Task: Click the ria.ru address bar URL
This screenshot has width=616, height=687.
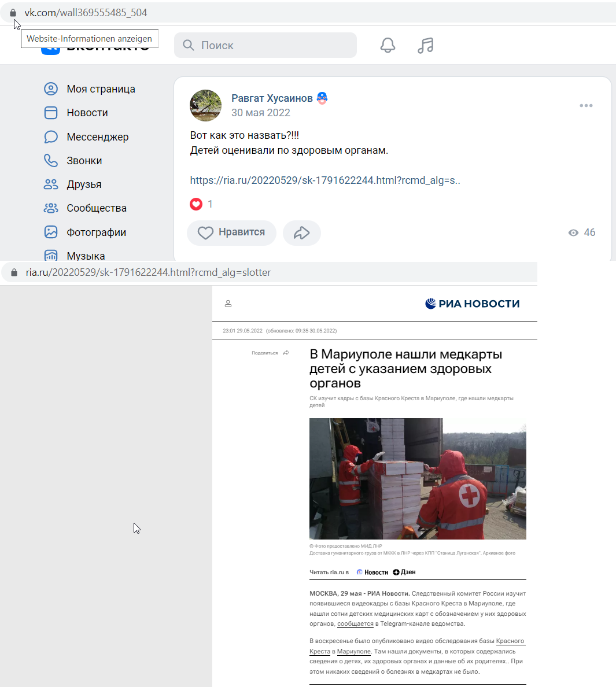Action: tap(148, 272)
